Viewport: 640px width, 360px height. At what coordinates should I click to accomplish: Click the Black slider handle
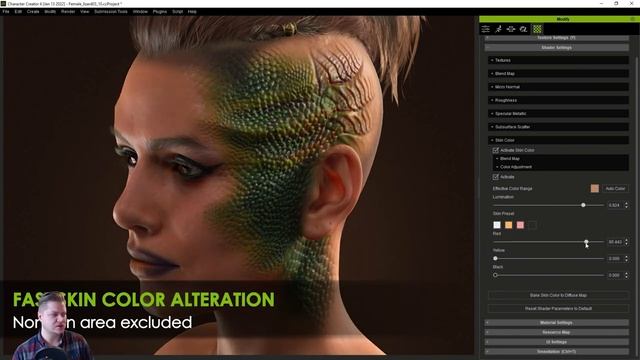pos(495,275)
